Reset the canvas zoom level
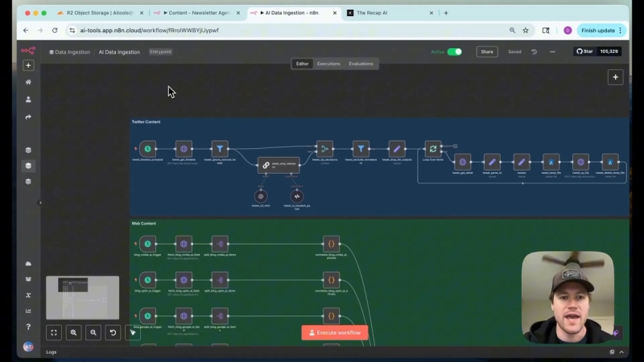Screen dimensions: 644x362 113,332
